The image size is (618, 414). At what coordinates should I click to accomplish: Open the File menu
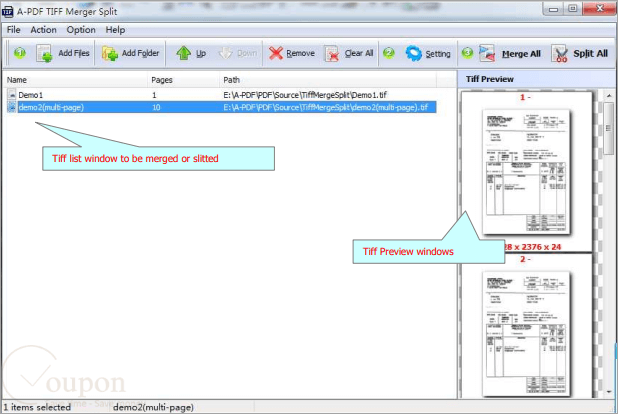pyautogui.click(x=13, y=30)
